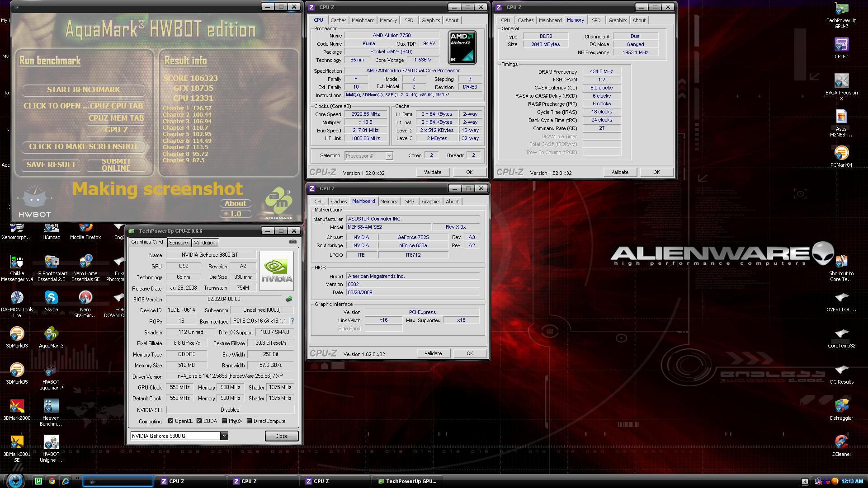Screen dimensions: 868x488
Task: Click NVIDIA logo in GPU-Z
Action: pyautogui.click(x=276, y=271)
